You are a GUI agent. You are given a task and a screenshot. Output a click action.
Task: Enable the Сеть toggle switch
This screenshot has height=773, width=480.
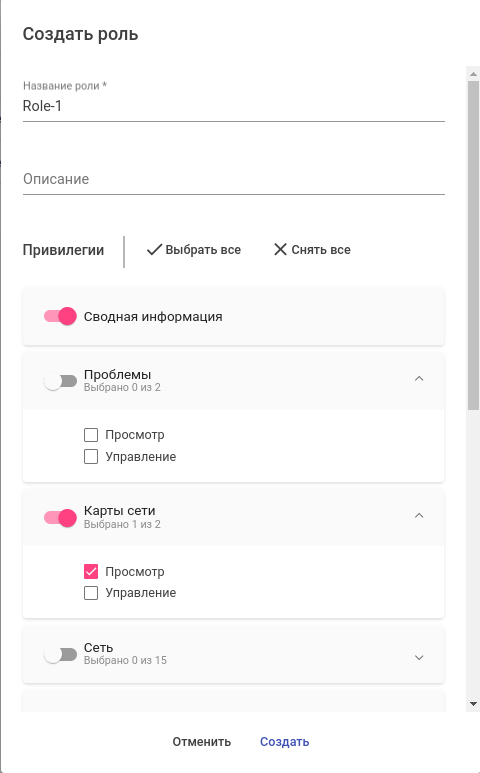(60, 655)
